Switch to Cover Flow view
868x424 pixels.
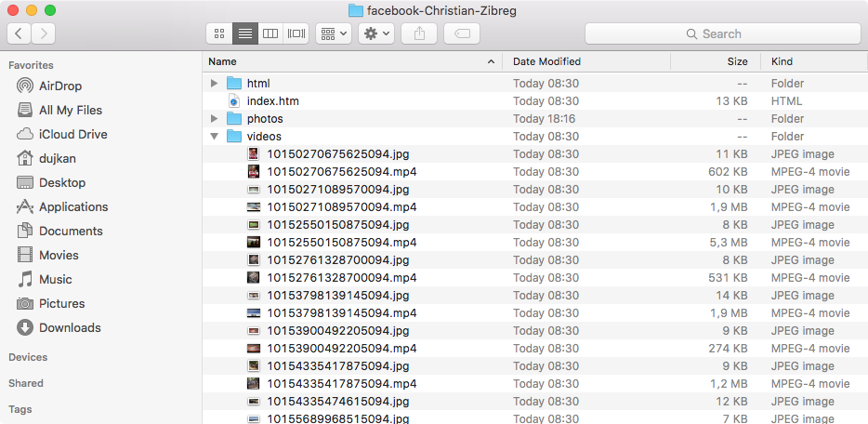coord(296,33)
